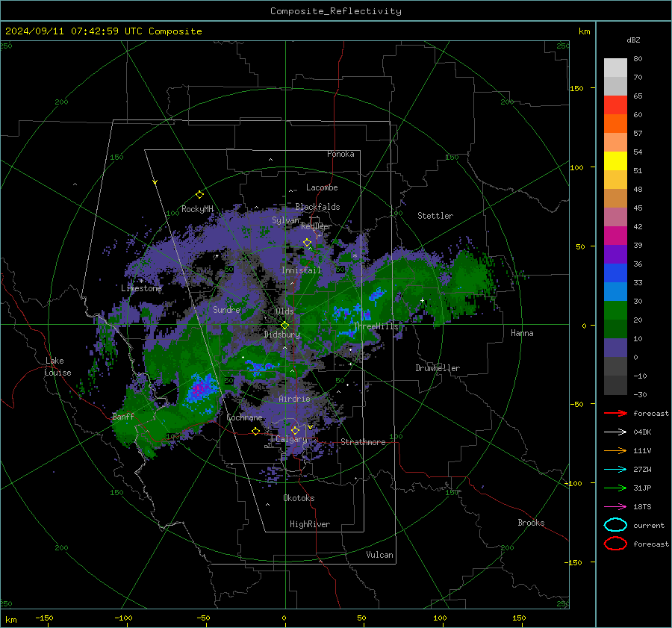The height and width of the screenshot is (628, 672).
Task: Click the yellow diamond marker near RockyMH
Action: (x=199, y=195)
